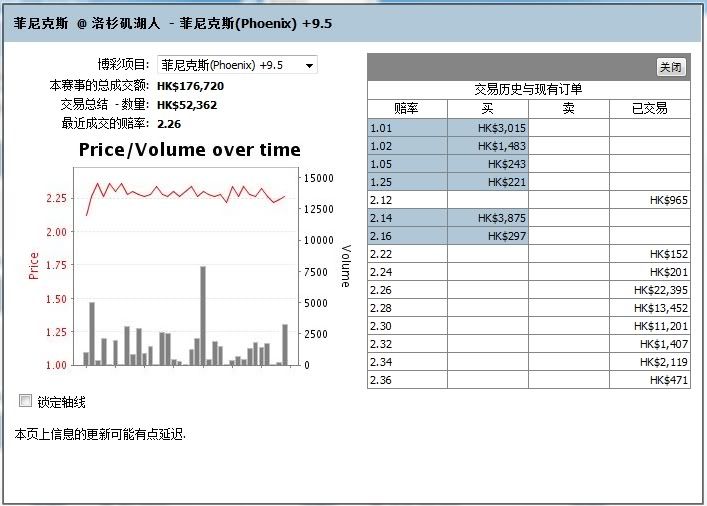Click the 已交易 column header
Screen dimensions: 707x506
pyautogui.click(x=649, y=108)
